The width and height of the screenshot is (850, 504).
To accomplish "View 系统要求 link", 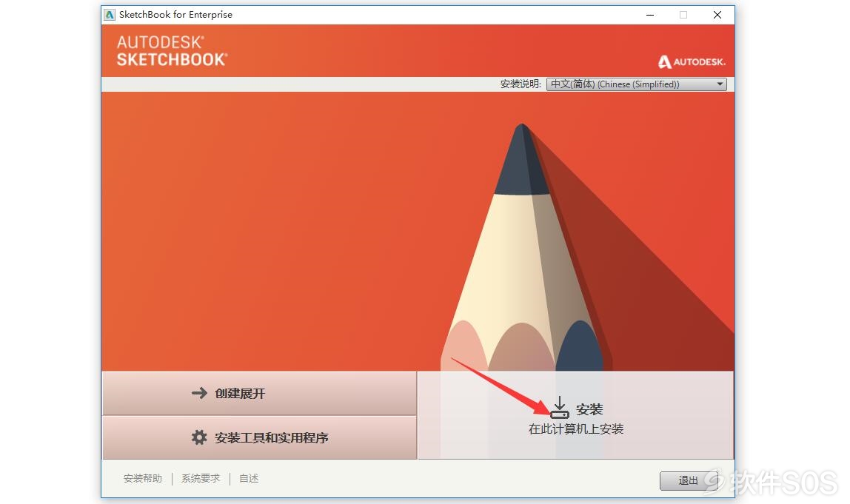I will point(201,479).
